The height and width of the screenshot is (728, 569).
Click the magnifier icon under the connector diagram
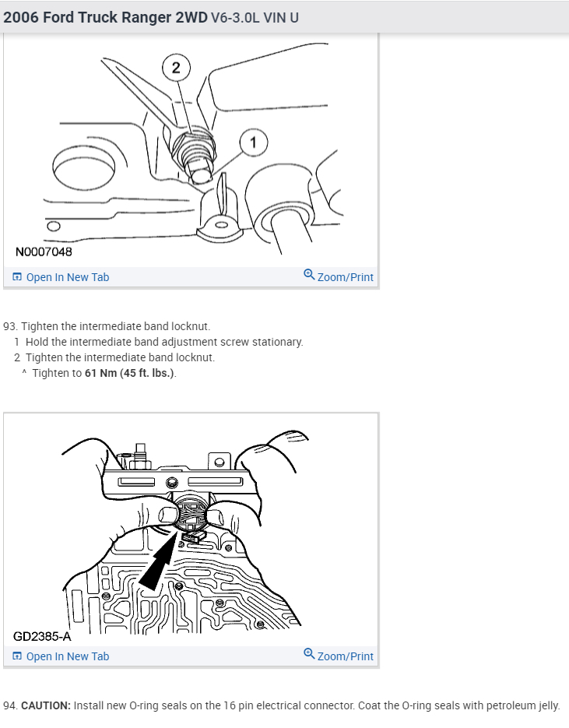[309, 654]
